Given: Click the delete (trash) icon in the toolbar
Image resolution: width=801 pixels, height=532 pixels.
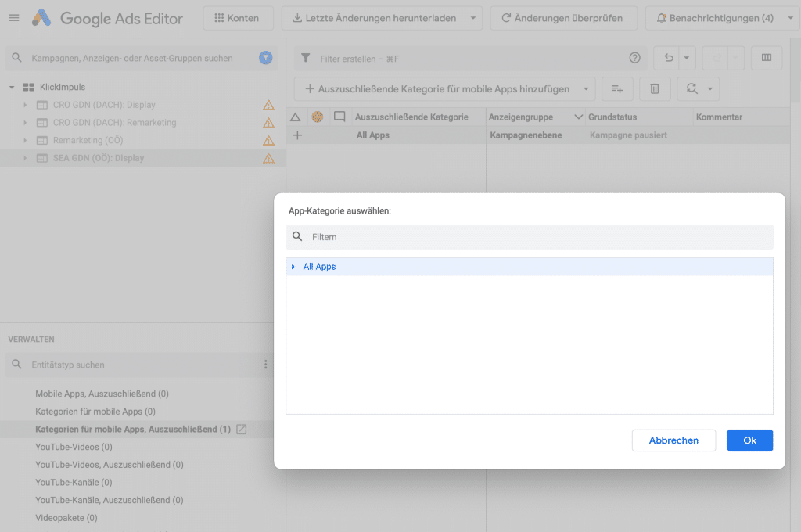Looking at the screenshot, I should (655, 88).
